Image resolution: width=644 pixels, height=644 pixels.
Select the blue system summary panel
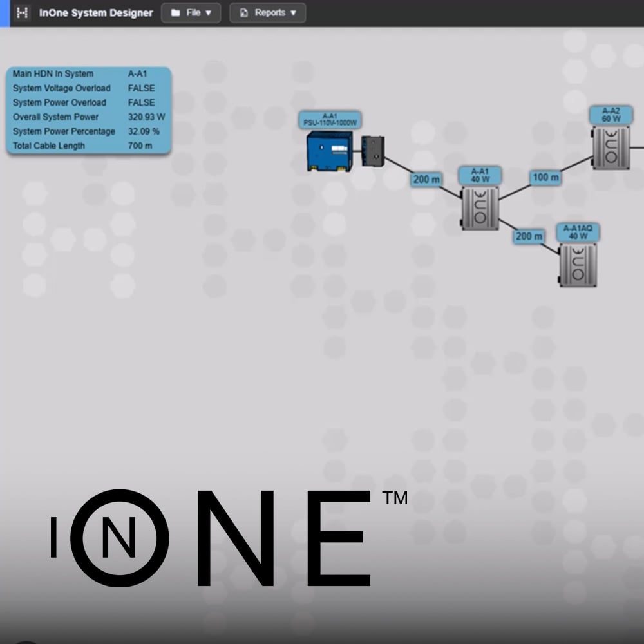[87, 109]
